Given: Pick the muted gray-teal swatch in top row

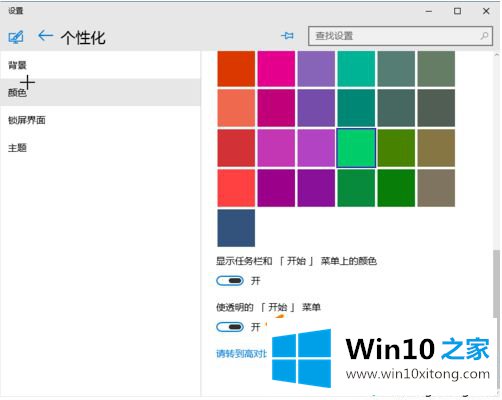Looking at the screenshot, I should coord(396,69).
